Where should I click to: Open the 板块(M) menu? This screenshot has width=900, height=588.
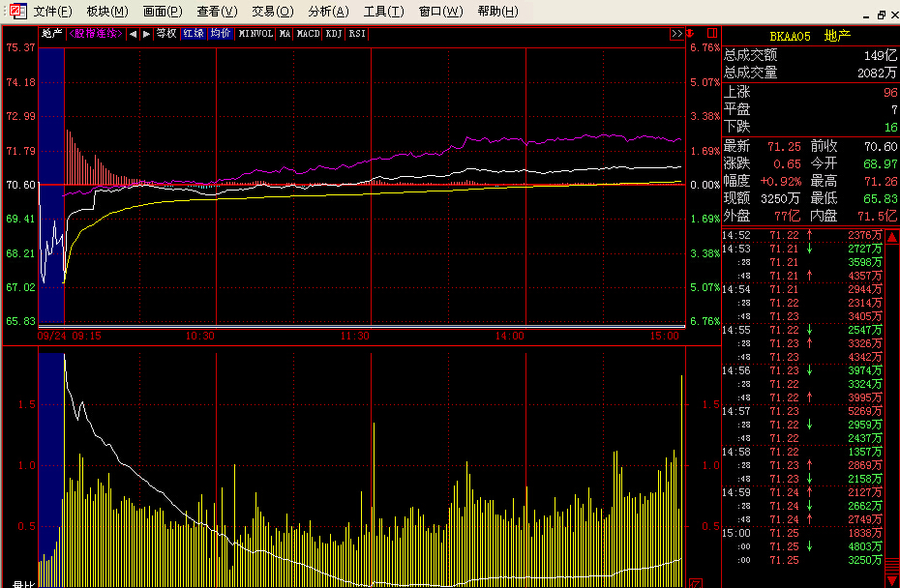tap(106, 12)
